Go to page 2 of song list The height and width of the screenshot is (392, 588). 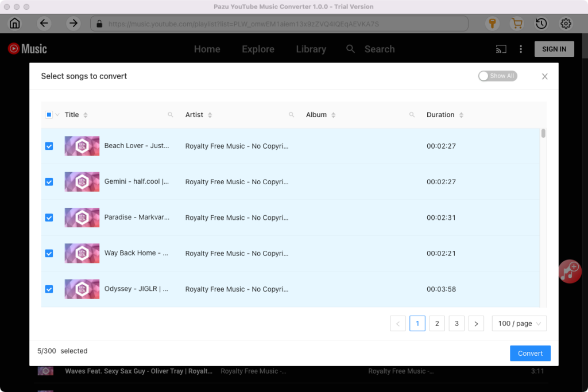[x=437, y=324]
